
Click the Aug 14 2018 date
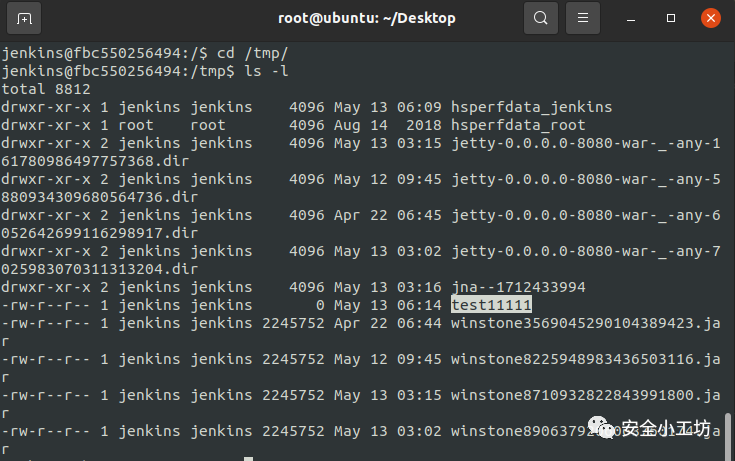coord(388,125)
